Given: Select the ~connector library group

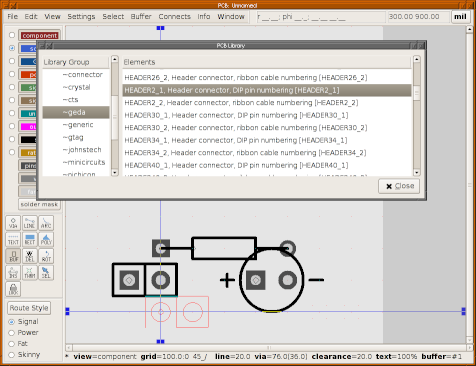Looking at the screenshot, I should pos(76,75).
